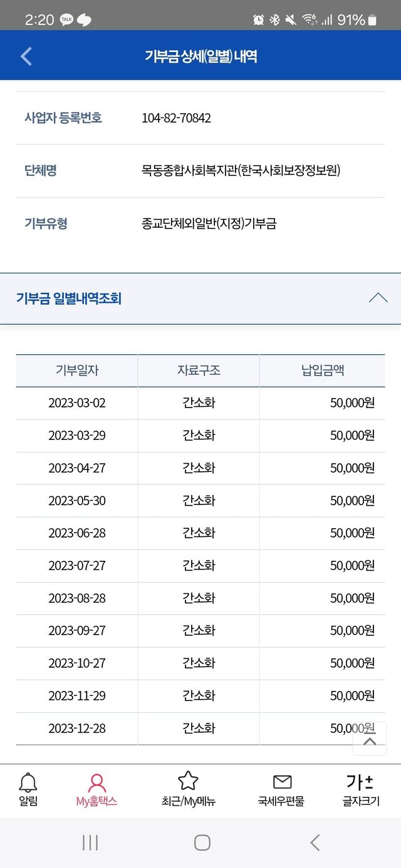The image size is (401, 868).
Task: Select the 2023-06-28 donation date
Action: click(x=77, y=533)
